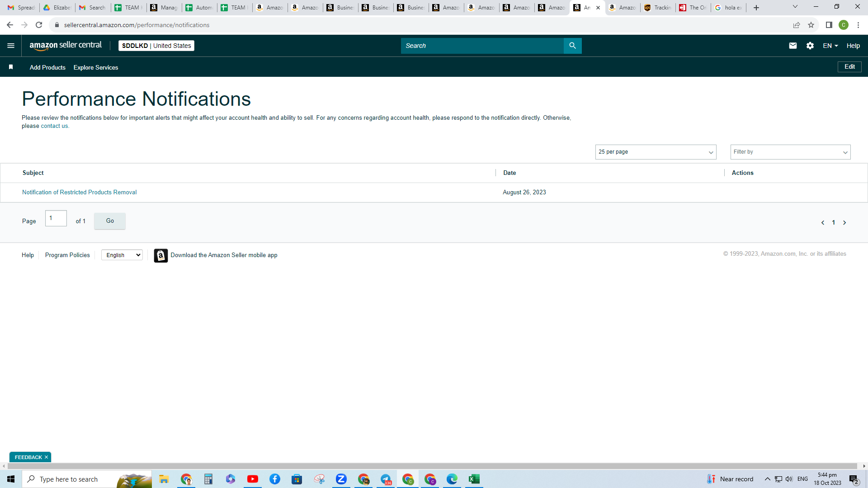Viewport: 868px width, 488px height.
Task: Open the Help link in header
Action: [853, 46]
